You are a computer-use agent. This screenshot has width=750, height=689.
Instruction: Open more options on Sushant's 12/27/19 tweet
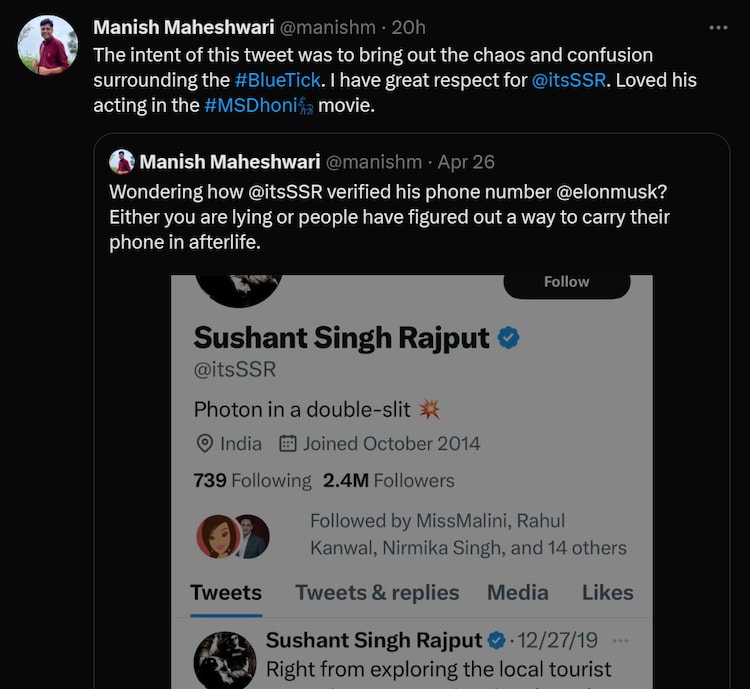click(x=621, y=640)
